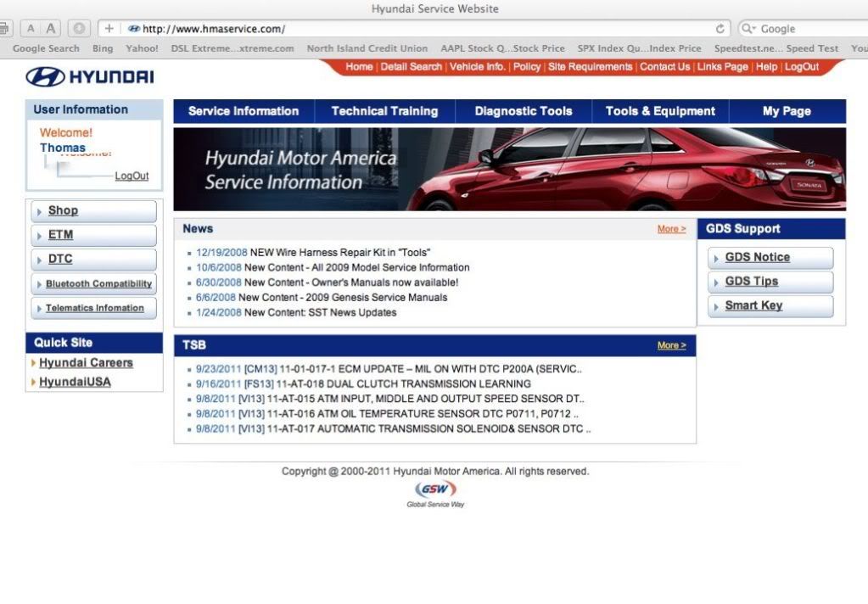The image size is (868, 604).
Task: Click the Hyundai favicon in the address bar
Action: click(134, 29)
